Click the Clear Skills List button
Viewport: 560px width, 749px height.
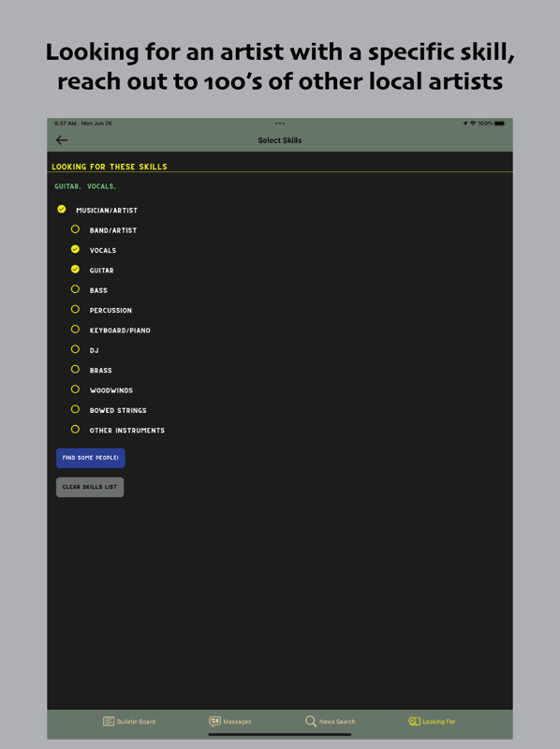pos(90,487)
